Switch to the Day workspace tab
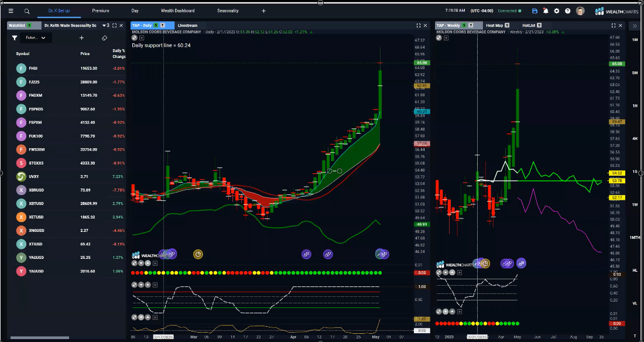 (x=135, y=11)
